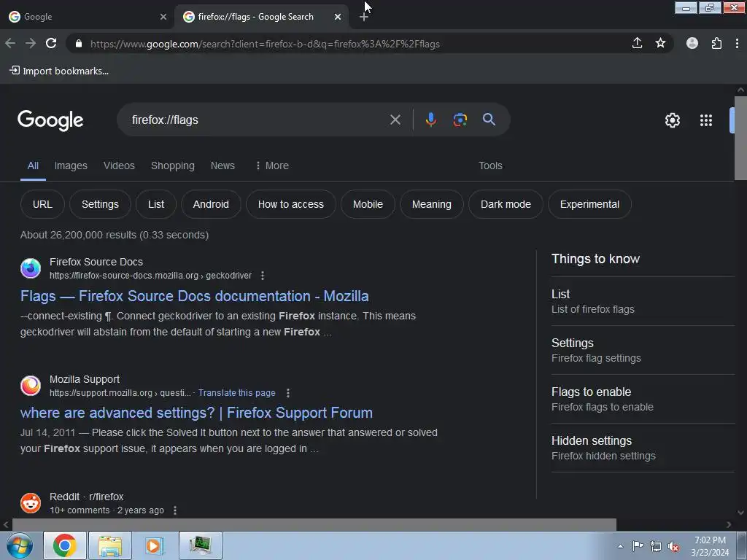Viewport: 747px width, 560px height.
Task: Open options for Mozilla Support result
Action: pyautogui.click(x=287, y=393)
